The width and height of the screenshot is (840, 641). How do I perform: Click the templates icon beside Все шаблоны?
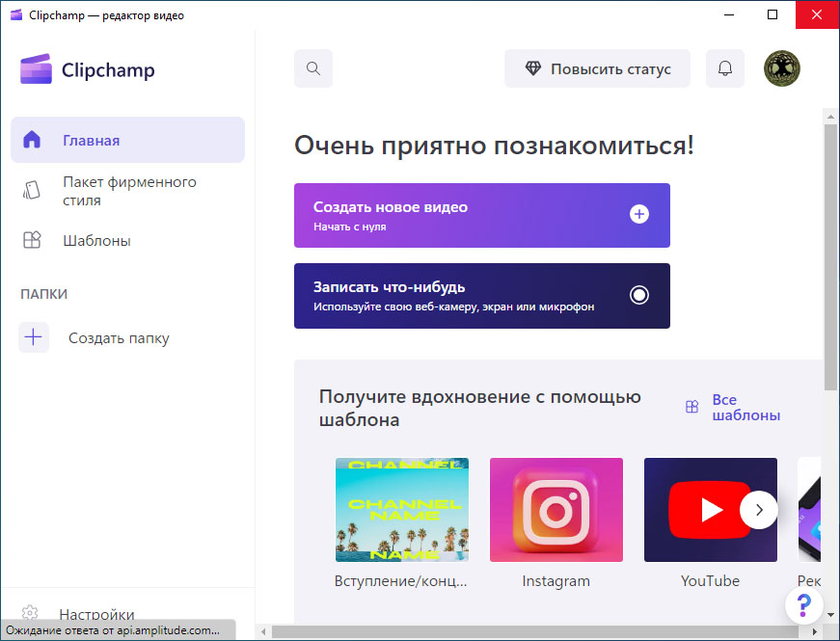(x=691, y=407)
